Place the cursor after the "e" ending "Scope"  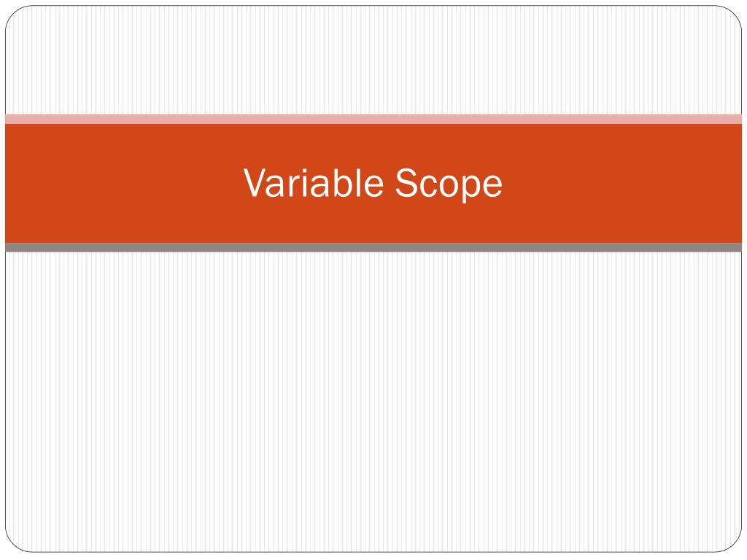(x=503, y=183)
